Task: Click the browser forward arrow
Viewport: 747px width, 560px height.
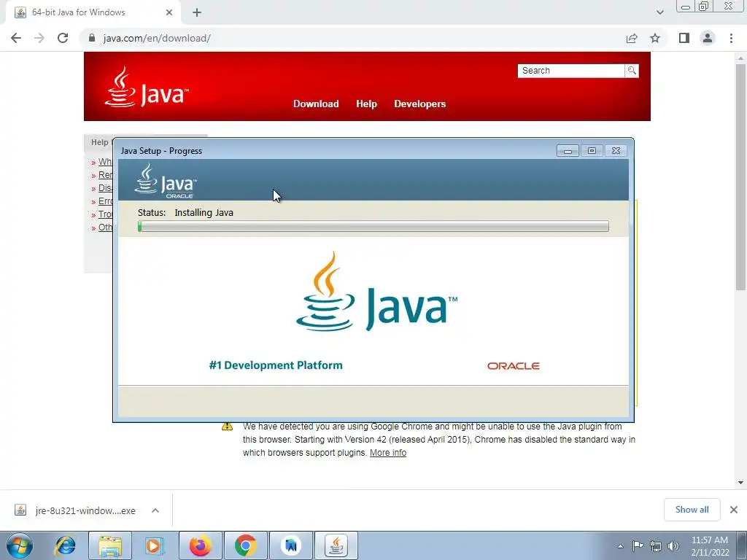Action: coord(39,38)
